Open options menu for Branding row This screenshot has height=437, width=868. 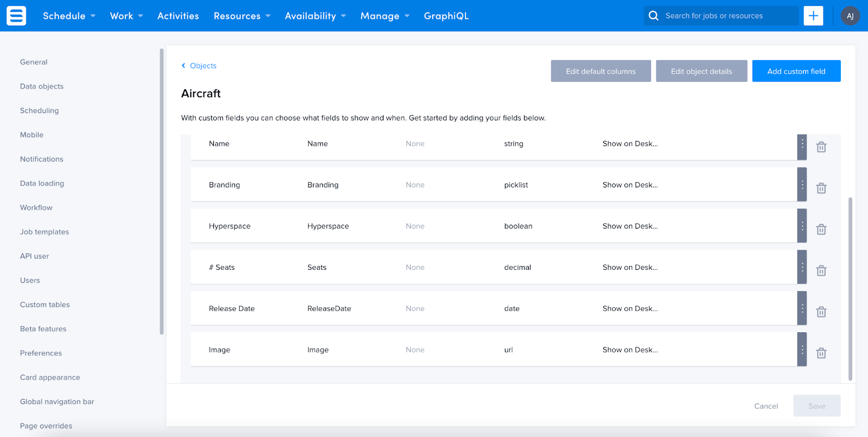pyautogui.click(x=802, y=185)
